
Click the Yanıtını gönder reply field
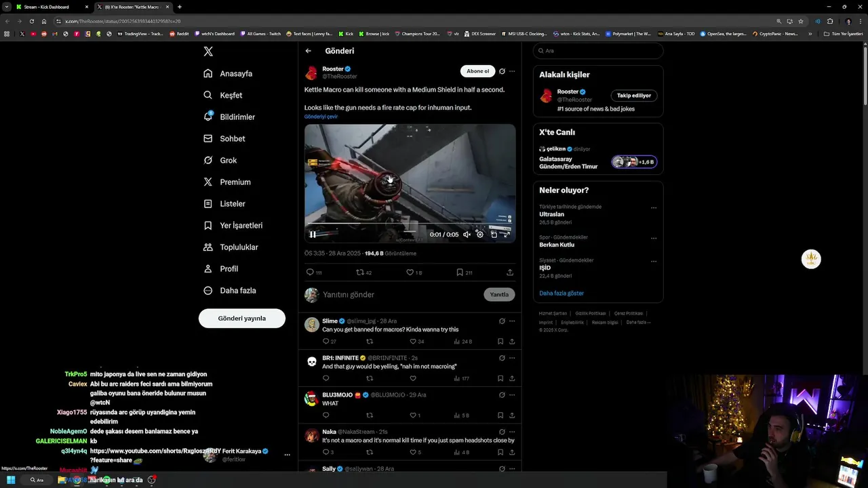400,295
